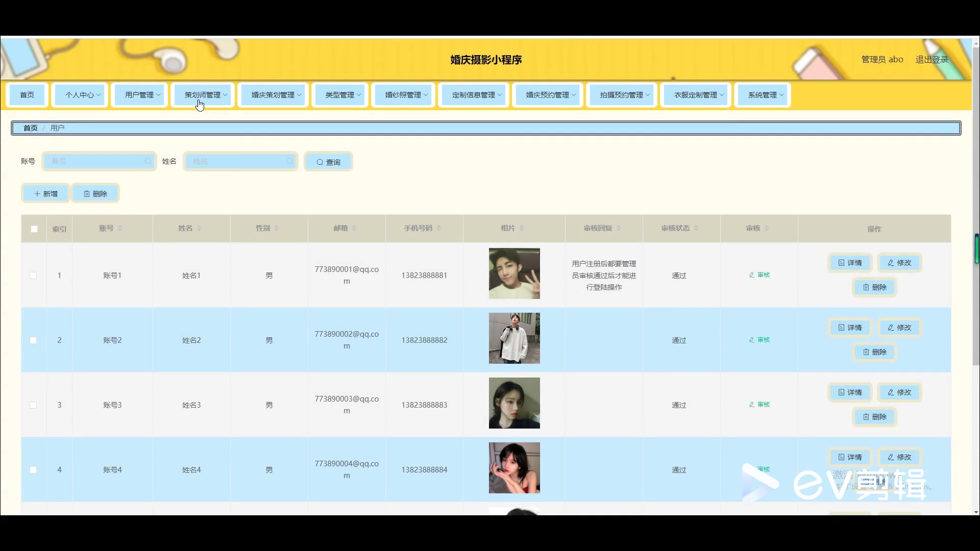The image size is (980, 551).
Task: Open the photo thumbnail for 账号2
Action: 514,338
